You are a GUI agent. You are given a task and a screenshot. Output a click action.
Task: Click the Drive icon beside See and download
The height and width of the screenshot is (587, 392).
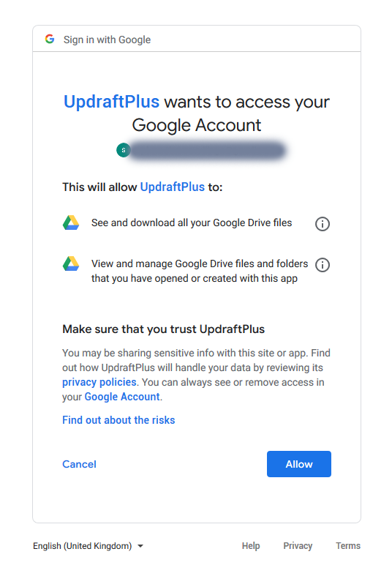pos(71,223)
